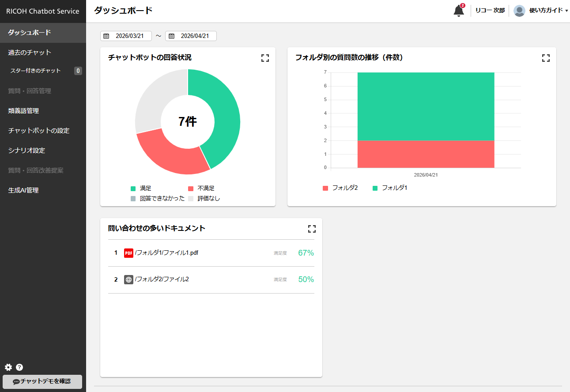Click the start date calendar icon
Image resolution: width=570 pixels, height=392 pixels.
(x=106, y=36)
